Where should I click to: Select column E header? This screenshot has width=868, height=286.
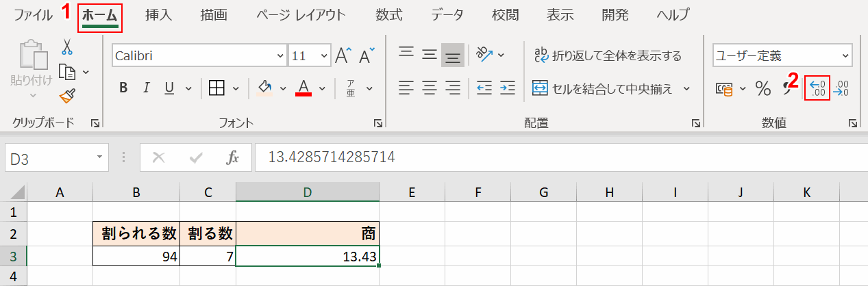click(412, 192)
